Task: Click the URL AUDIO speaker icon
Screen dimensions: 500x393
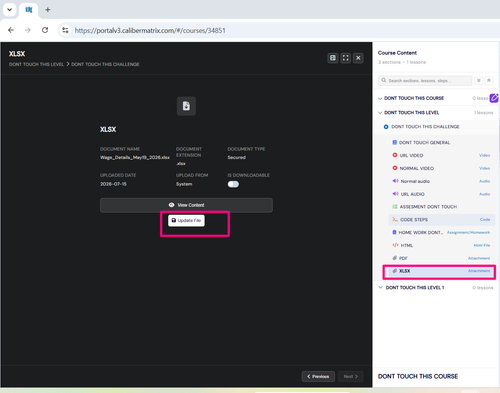Action: [395, 194]
